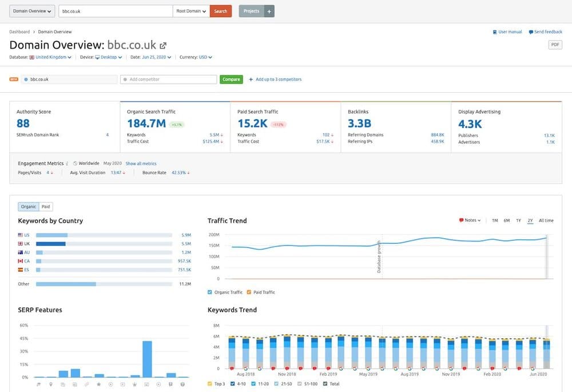Click the Other countries keywords bar
Image resolution: width=572 pixels, height=392 pixels.
[104, 284]
